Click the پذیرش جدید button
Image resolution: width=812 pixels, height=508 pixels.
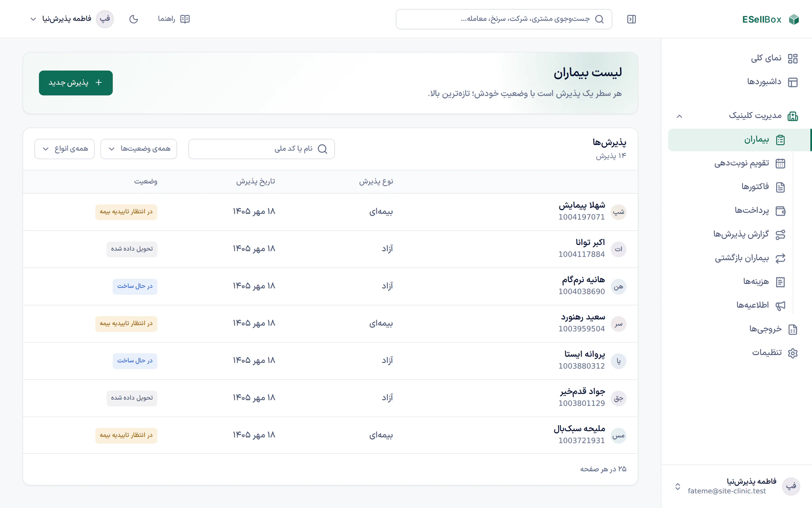click(76, 83)
